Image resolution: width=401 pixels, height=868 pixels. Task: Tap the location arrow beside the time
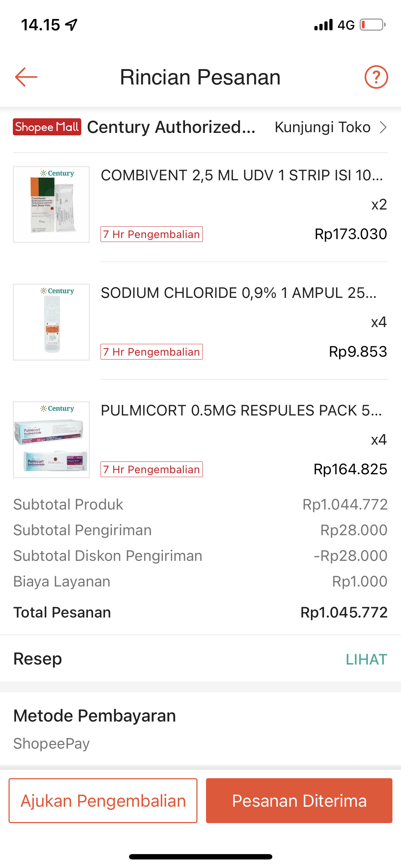pyautogui.click(x=72, y=25)
